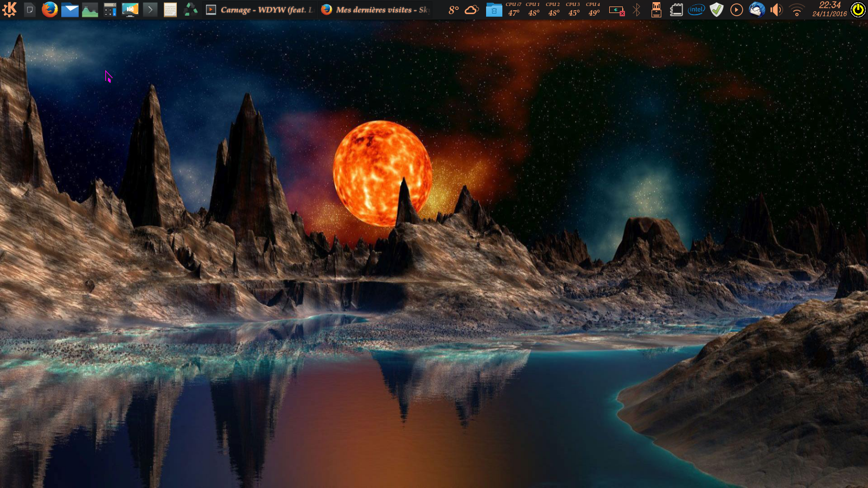The width and height of the screenshot is (868, 488).
Task: Launch the calculator application
Action: click(x=110, y=10)
